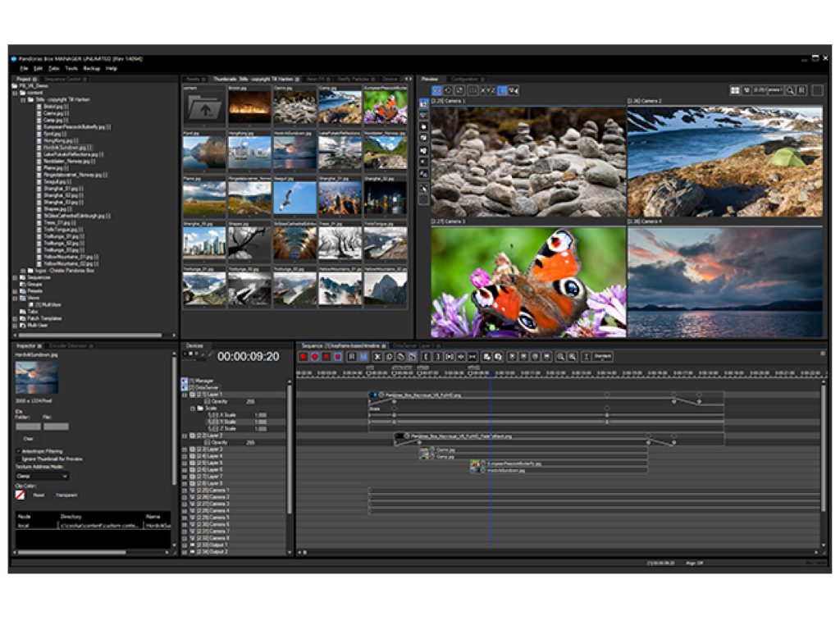The width and height of the screenshot is (840, 630).
Task: Click top icon in Preview's vertical side toolbar
Action: tap(423, 104)
